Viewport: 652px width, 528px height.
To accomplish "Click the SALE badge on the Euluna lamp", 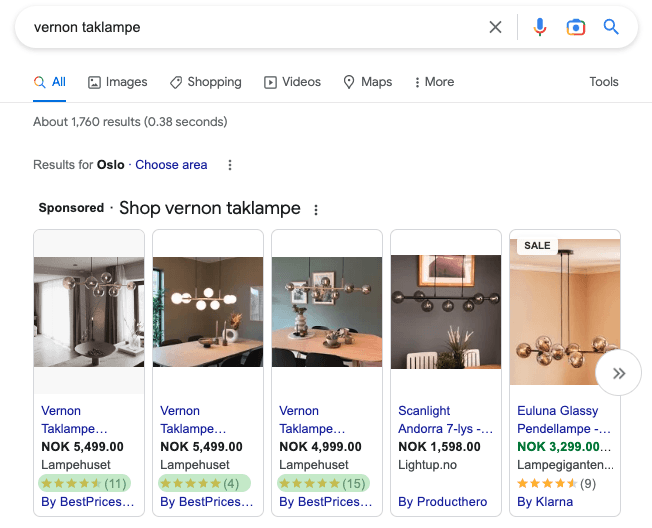I will tap(537, 246).
